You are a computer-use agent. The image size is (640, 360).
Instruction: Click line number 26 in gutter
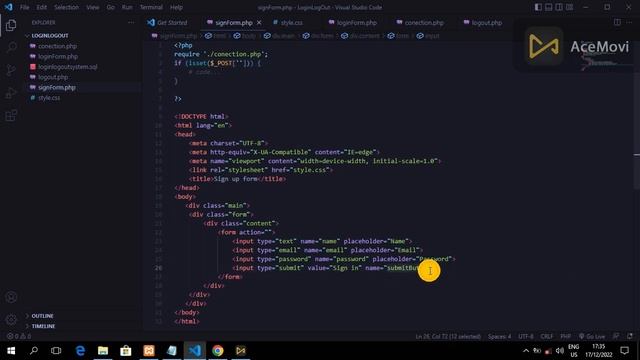click(x=158, y=268)
